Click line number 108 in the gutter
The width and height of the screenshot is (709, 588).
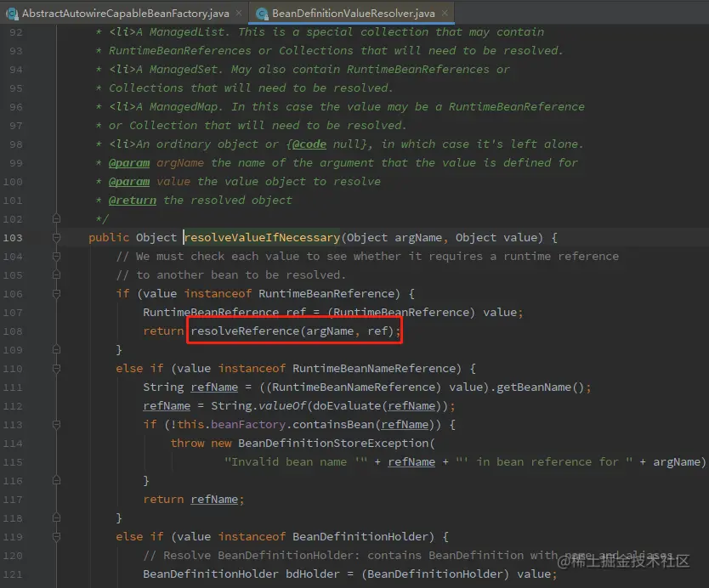point(13,331)
